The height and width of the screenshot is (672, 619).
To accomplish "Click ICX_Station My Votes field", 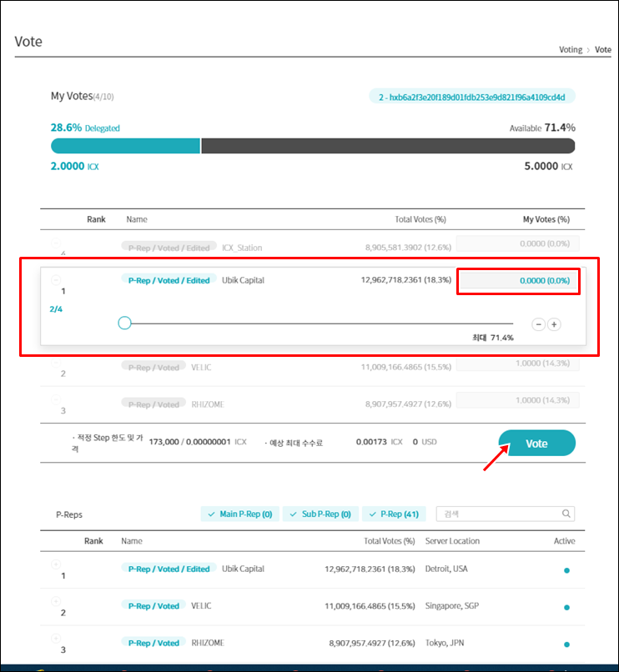I will pos(518,243).
